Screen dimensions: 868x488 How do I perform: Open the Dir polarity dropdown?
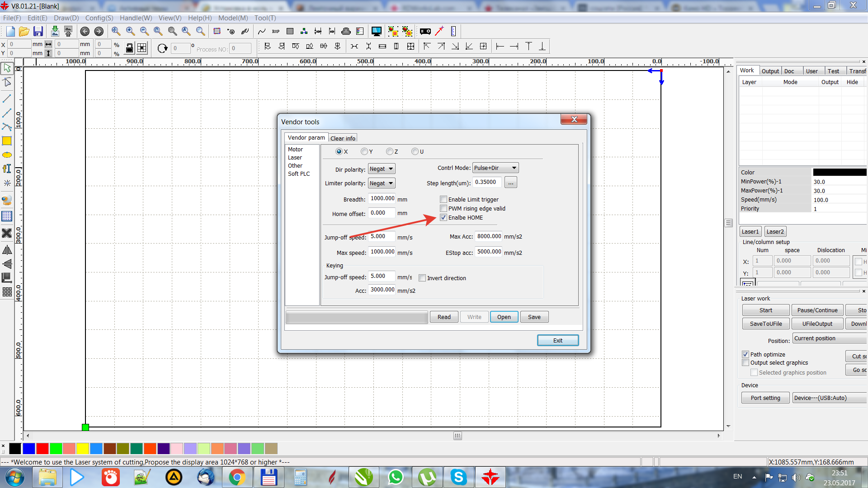(x=382, y=169)
